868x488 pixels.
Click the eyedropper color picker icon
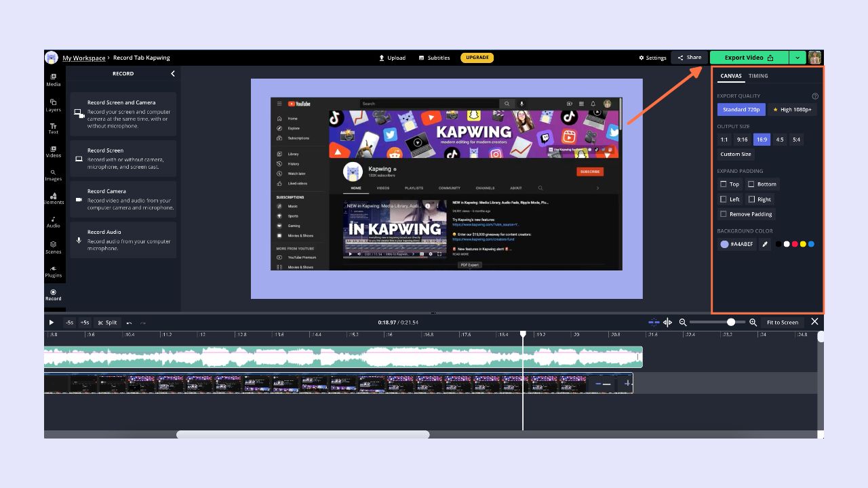click(764, 244)
